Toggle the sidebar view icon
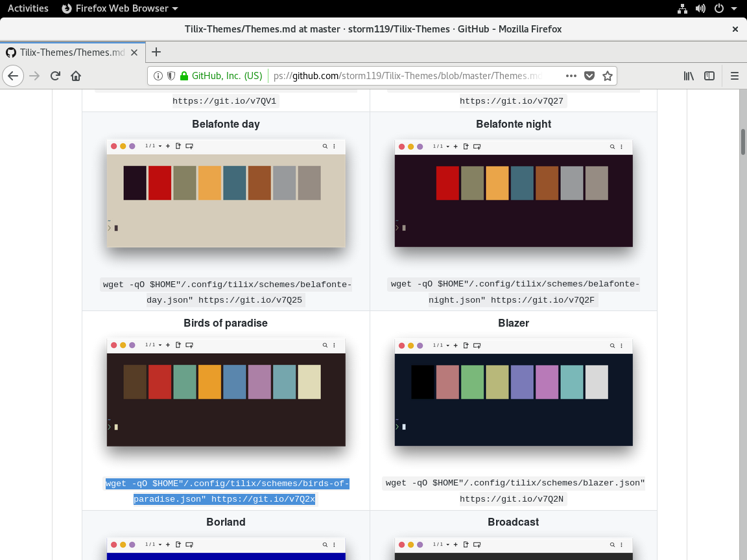This screenshot has height=560, width=747. [x=709, y=76]
